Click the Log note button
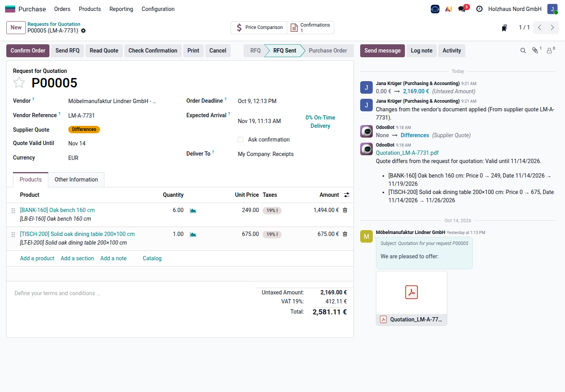Screen dimensions: 565x392 tap(421, 51)
